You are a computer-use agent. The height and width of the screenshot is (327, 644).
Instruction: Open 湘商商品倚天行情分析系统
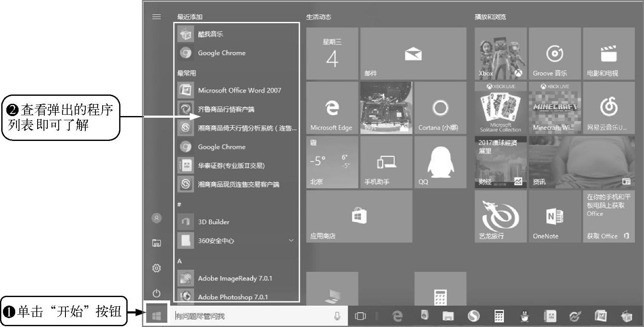(236, 128)
